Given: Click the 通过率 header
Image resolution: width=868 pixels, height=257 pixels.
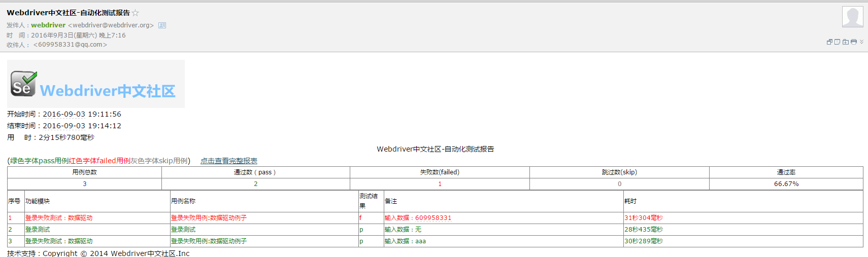Looking at the screenshot, I should pos(786,172).
